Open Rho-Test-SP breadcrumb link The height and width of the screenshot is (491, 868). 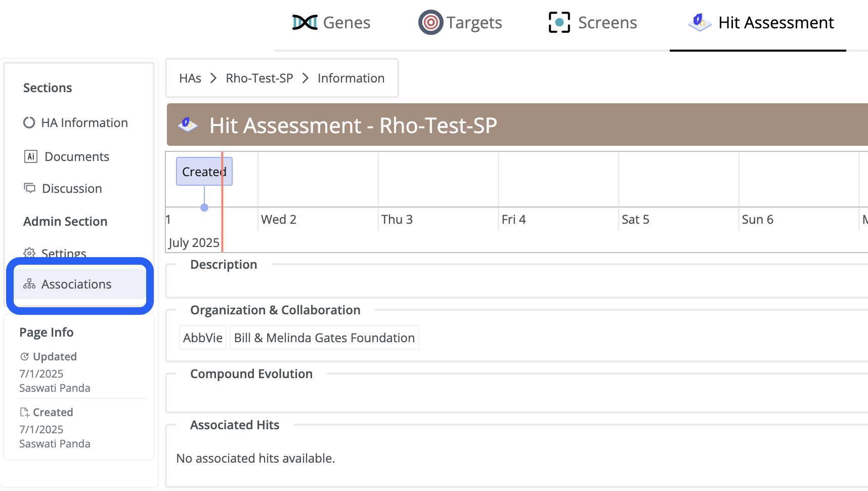(259, 78)
